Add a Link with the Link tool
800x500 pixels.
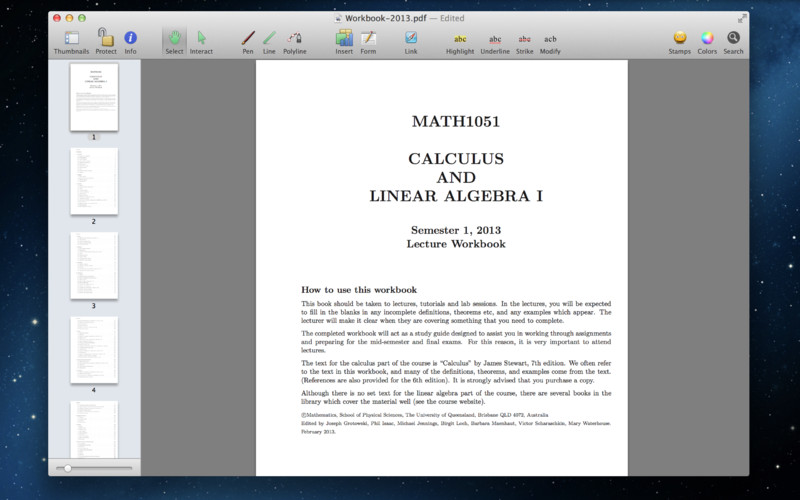411,42
